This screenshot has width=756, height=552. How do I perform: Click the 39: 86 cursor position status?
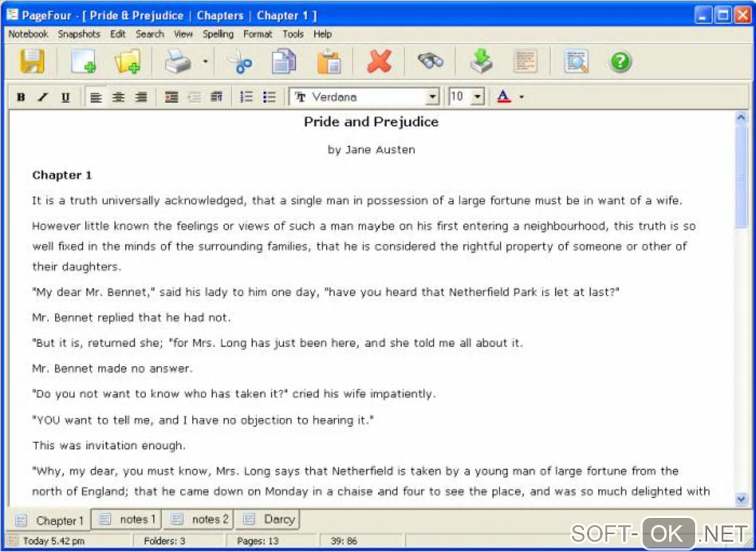click(x=344, y=541)
